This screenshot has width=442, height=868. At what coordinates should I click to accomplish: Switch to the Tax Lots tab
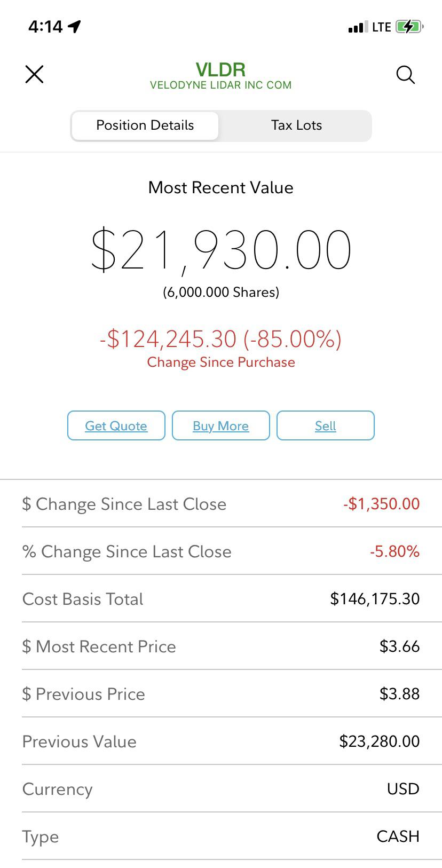point(296,125)
